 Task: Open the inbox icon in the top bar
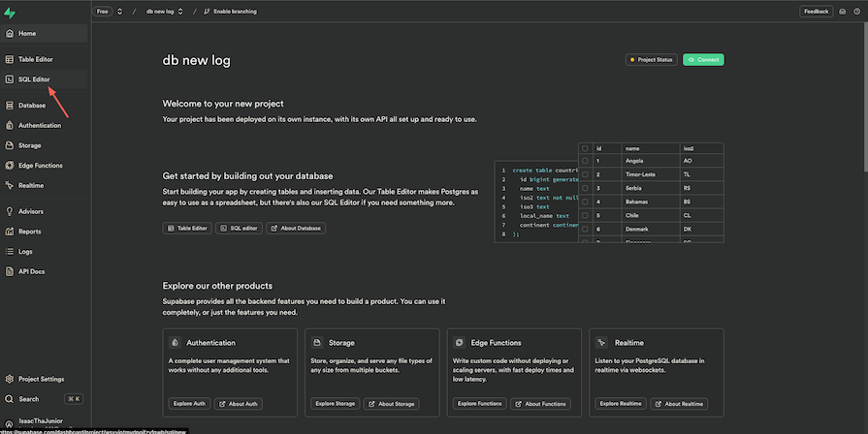coord(842,12)
